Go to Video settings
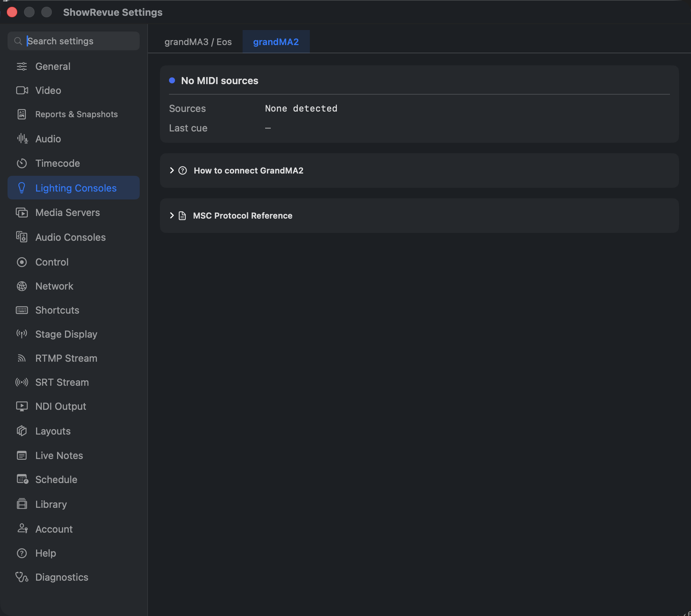 (x=73, y=90)
